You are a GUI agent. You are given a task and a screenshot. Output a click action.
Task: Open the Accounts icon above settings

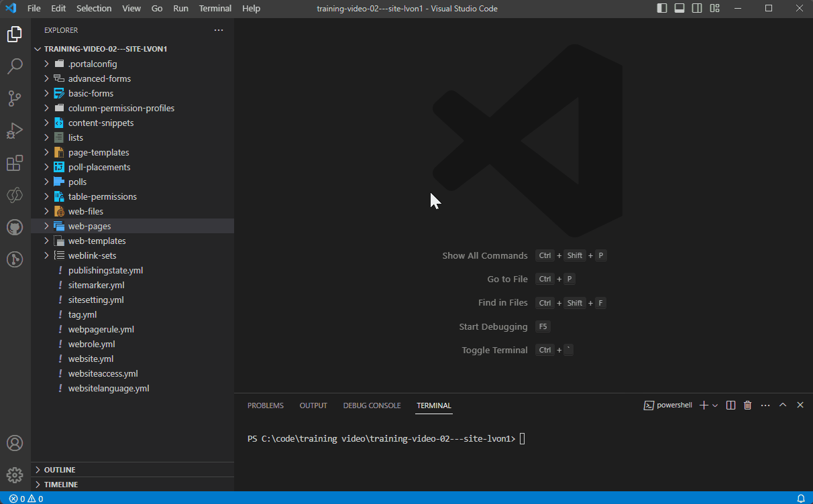point(15,443)
